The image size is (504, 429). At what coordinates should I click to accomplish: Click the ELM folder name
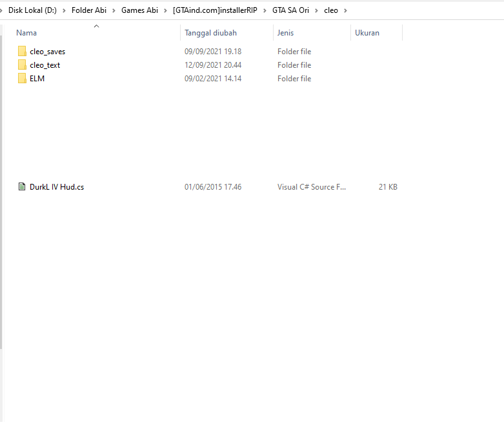pos(37,79)
